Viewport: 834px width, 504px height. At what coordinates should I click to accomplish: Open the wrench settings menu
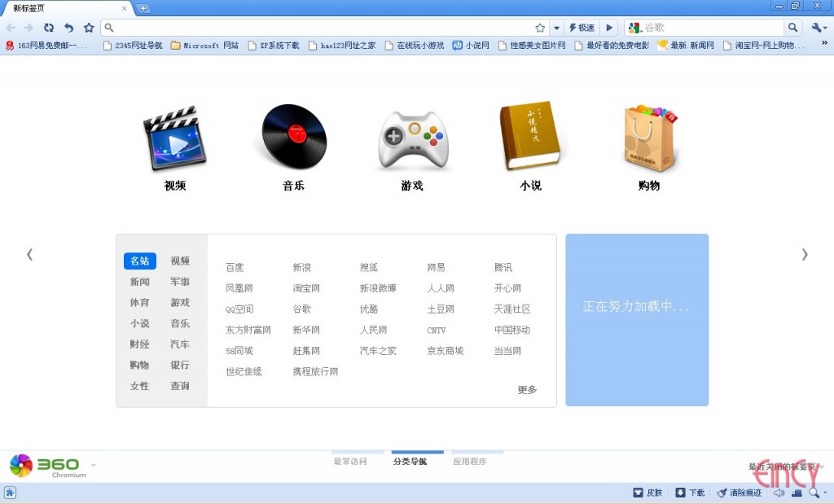tap(818, 28)
